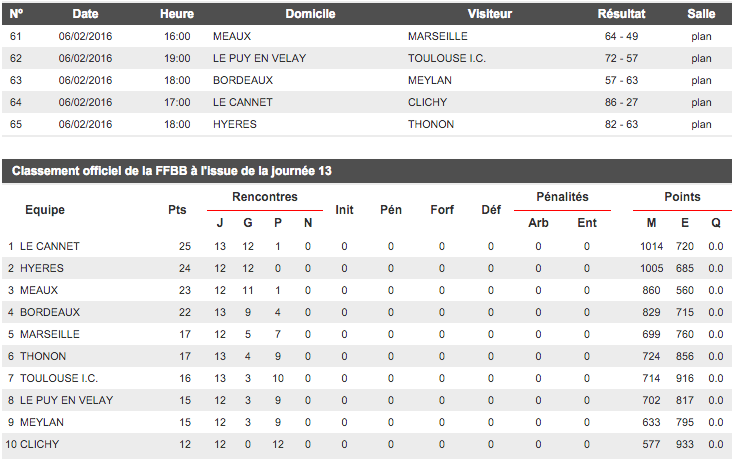Click the Rencontres column group header

pyautogui.click(x=265, y=197)
